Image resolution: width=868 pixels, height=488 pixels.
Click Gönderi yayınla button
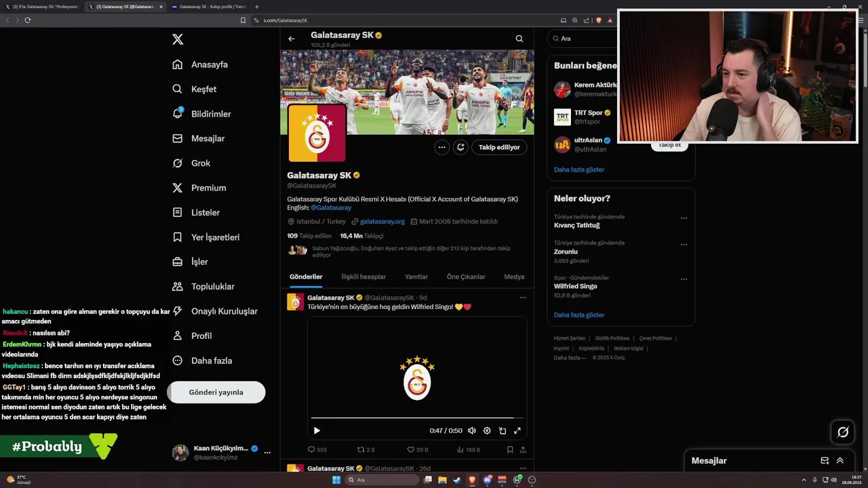click(x=216, y=392)
